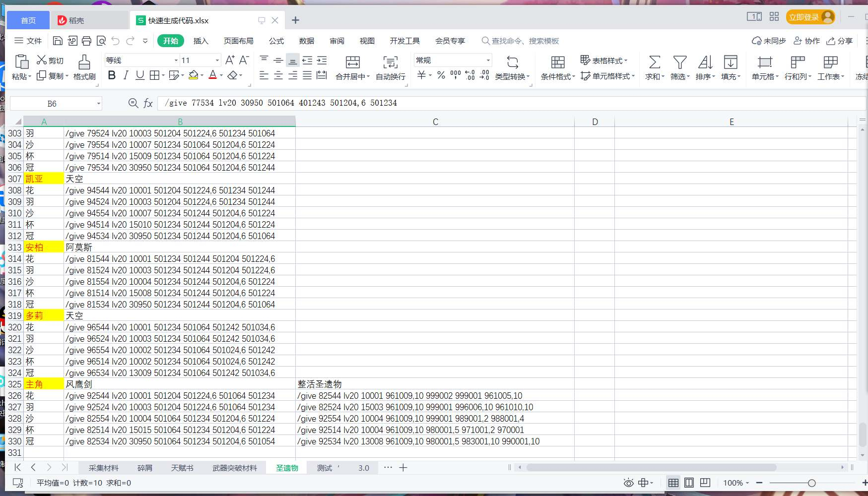Screen dimensions: 868x496
Task: Switch to page layout view in status bar
Action: pyautogui.click(x=689, y=483)
